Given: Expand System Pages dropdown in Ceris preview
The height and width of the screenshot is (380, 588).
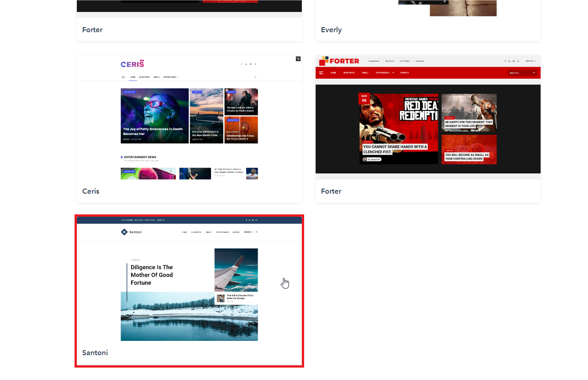Looking at the screenshot, I should click(170, 77).
